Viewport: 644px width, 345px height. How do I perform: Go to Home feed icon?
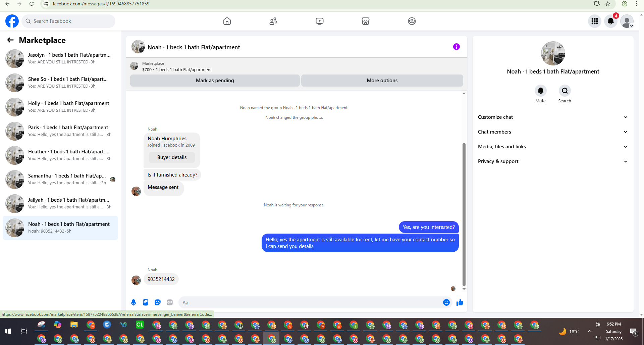pyautogui.click(x=227, y=21)
